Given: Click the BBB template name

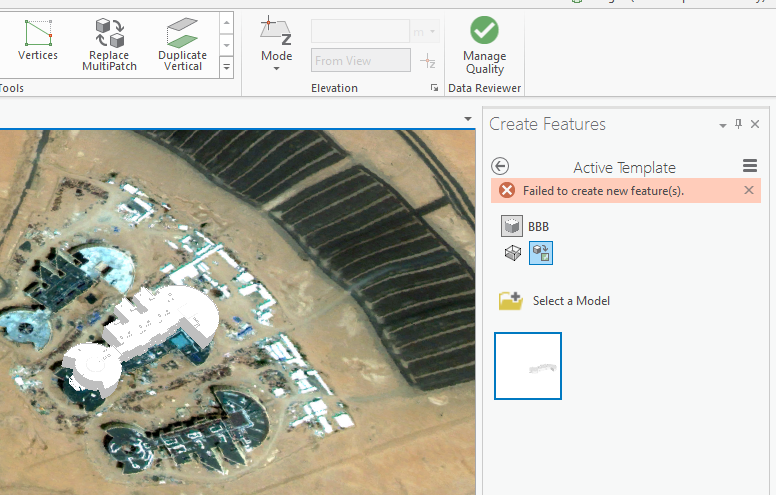Looking at the screenshot, I should pos(538,227).
